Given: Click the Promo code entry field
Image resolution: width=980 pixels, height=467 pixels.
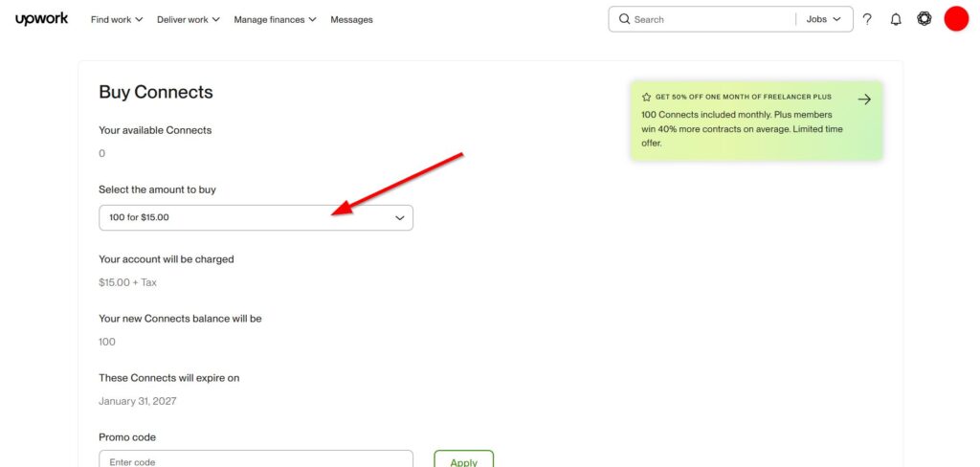Looking at the screenshot, I should [x=256, y=460].
